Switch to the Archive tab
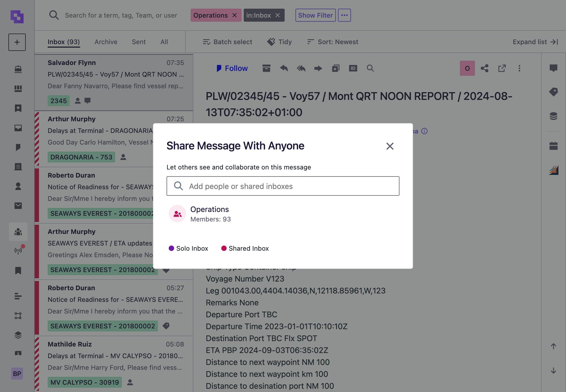 pyautogui.click(x=106, y=42)
